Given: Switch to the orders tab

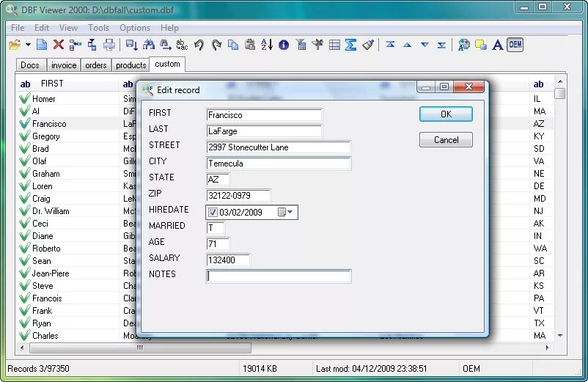Looking at the screenshot, I should pos(95,65).
